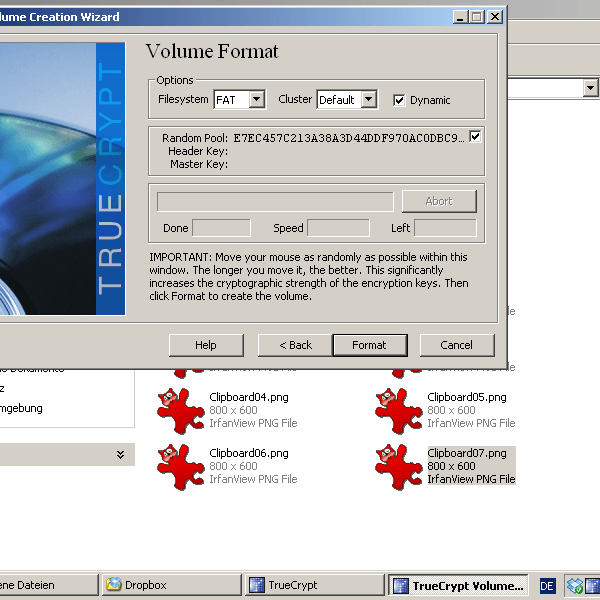Click the Help button

(206, 345)
